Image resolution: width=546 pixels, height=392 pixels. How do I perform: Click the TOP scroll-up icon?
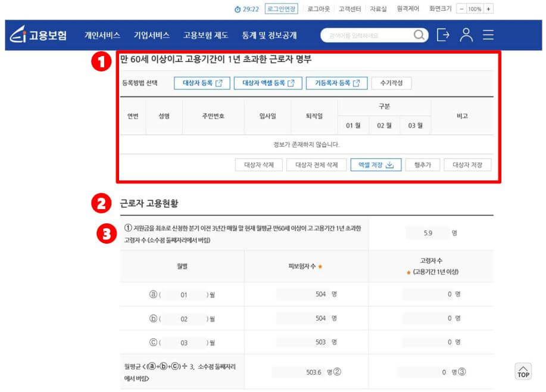[x=523, y=371]
